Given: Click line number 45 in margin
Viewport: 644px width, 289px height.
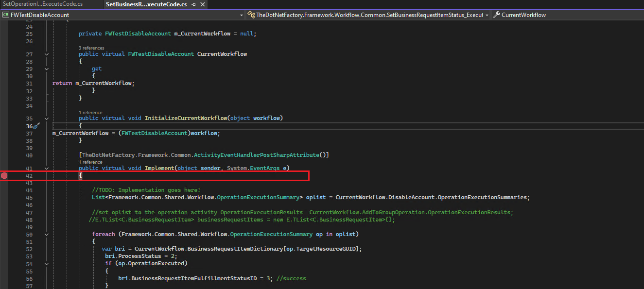Looking at the screenshot, I should click(29, 198).
